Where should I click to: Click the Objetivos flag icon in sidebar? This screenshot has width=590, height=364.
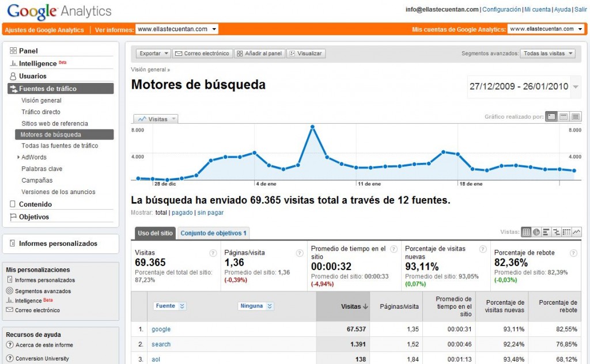13,217
